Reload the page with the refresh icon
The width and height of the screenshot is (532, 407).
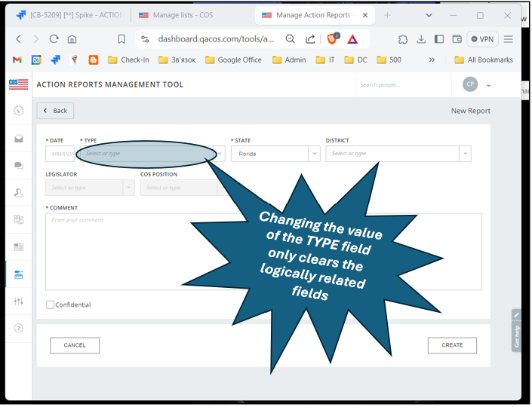tap(54, 39)
